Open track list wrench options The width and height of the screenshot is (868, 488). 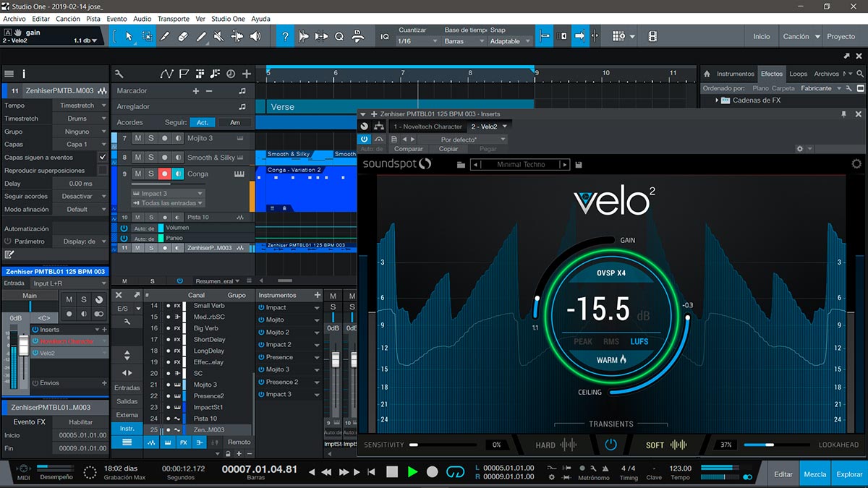pyautogui.click(x=119, y=74)
